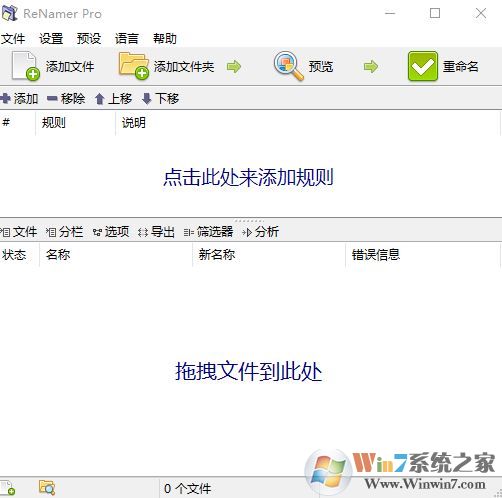Click the Preview (预览) button label
Image resolution: width=502 pixels, height=498 pixels.
click(321, 67)
